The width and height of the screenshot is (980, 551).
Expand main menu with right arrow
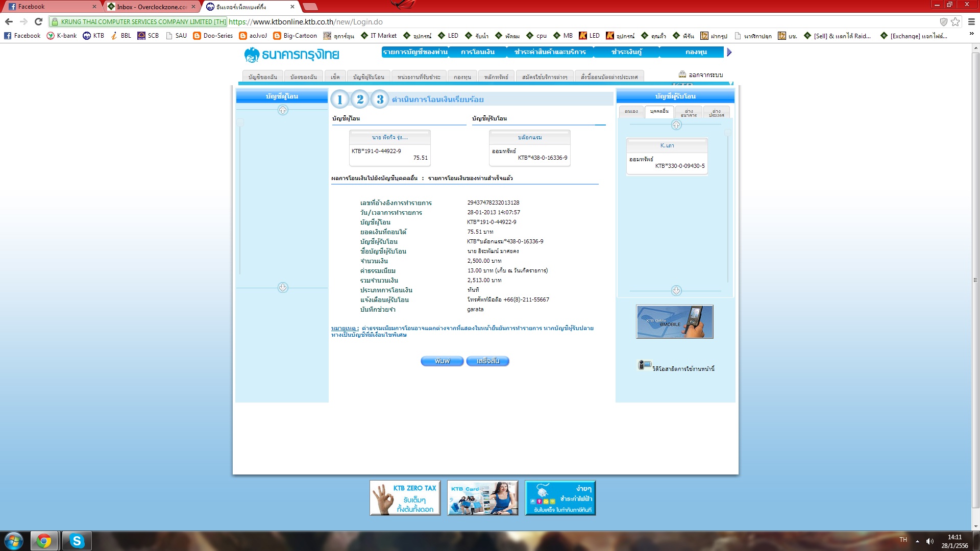click(x=729, y=52)
